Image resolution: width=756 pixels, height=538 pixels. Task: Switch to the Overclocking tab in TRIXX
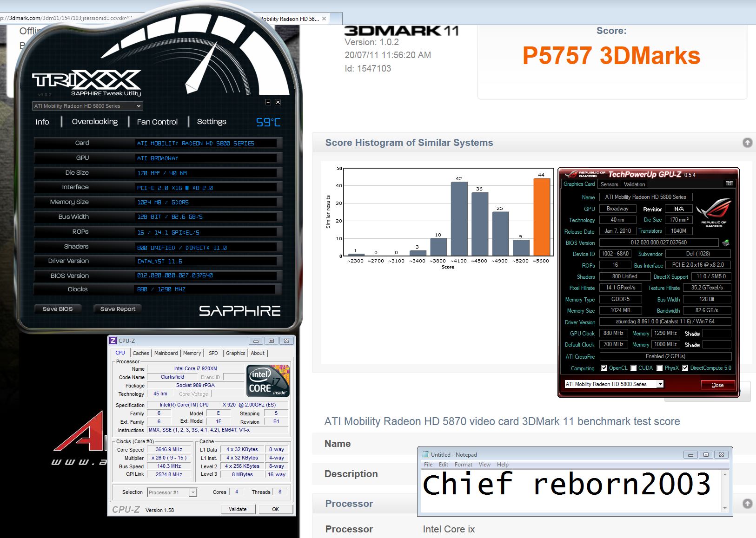95,122
